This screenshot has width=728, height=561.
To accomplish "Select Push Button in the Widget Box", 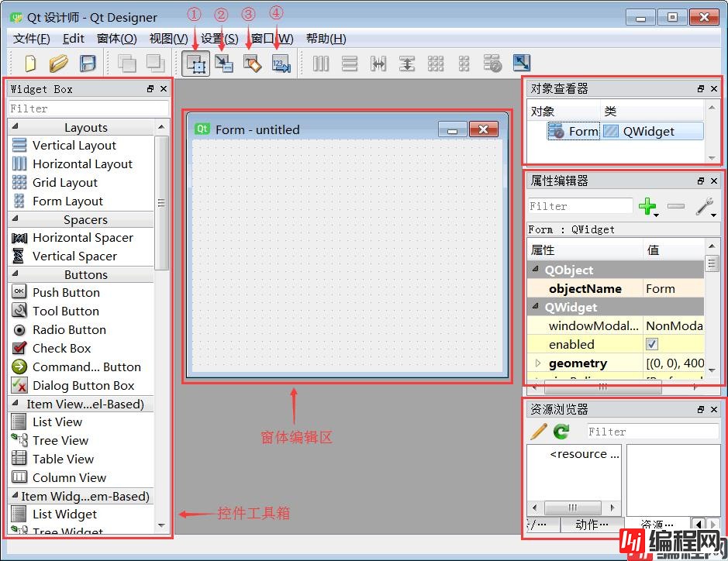I will pos(66,293).
